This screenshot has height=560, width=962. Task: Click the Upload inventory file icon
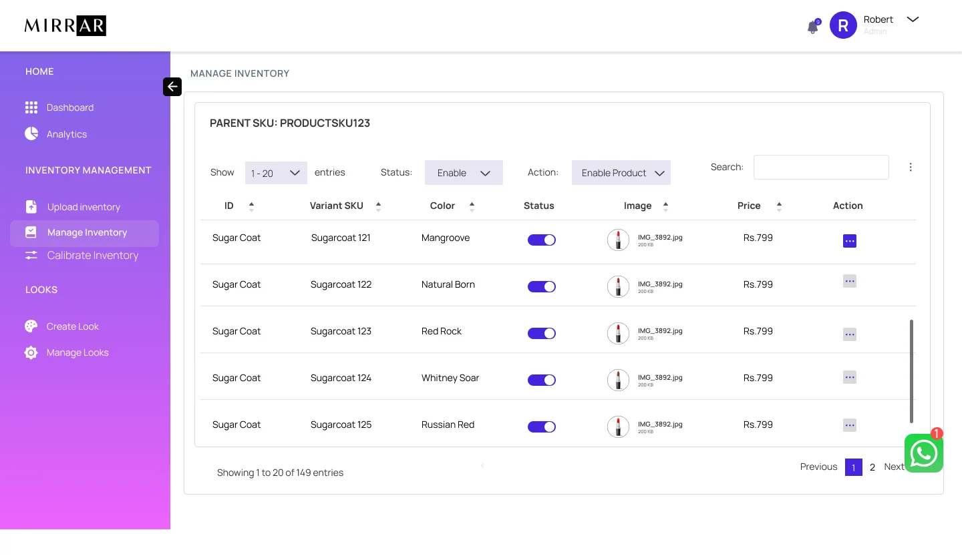31,207
